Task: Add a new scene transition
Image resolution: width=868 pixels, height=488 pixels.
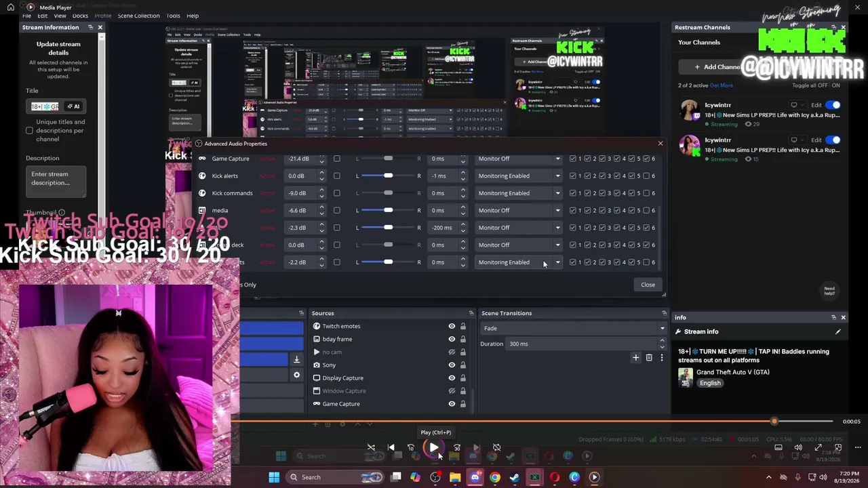Action: tap(635, 357)
